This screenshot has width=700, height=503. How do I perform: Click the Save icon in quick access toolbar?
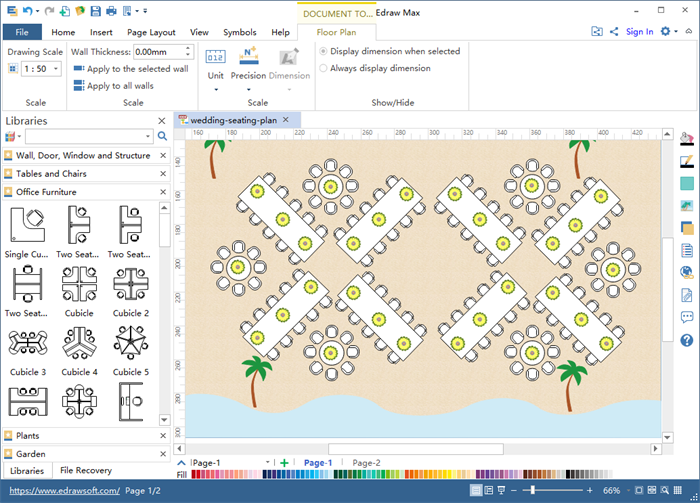pyautogui.click(x=95, y=11)
